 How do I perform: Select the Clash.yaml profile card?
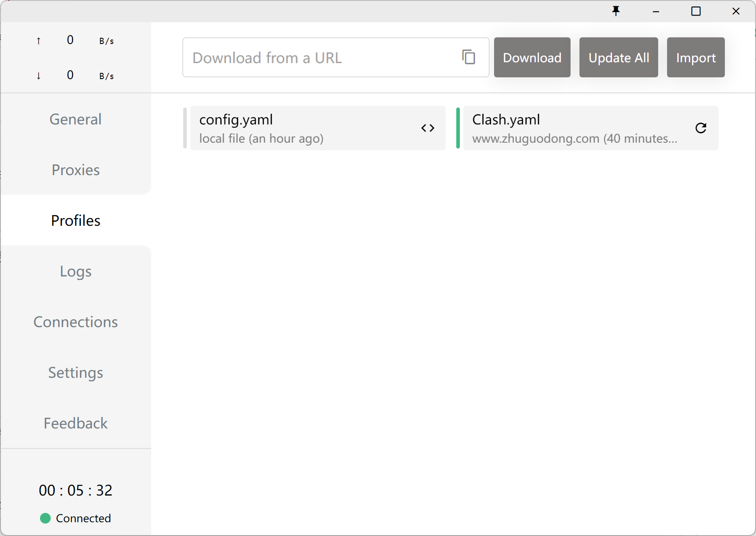591,128
